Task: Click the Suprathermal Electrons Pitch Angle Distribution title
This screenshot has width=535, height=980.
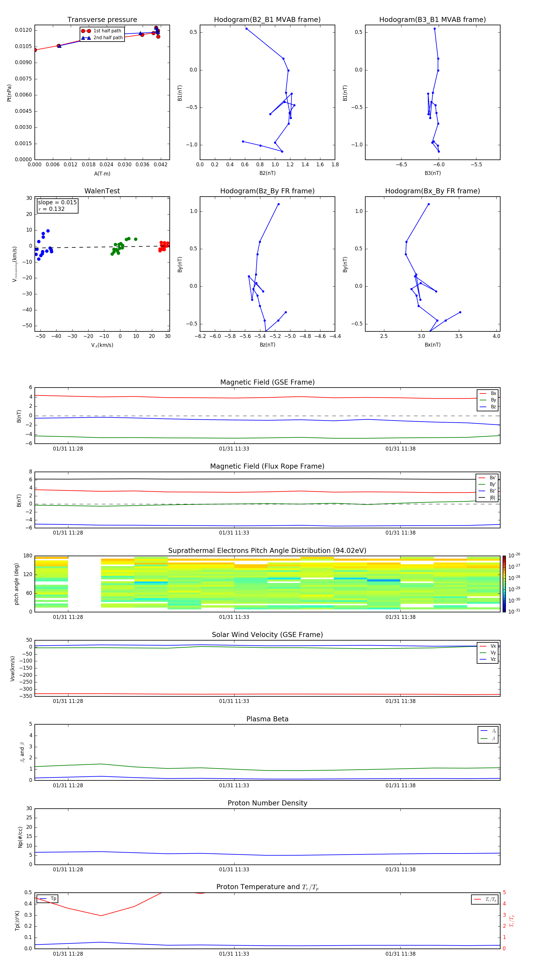Action: 267,551
